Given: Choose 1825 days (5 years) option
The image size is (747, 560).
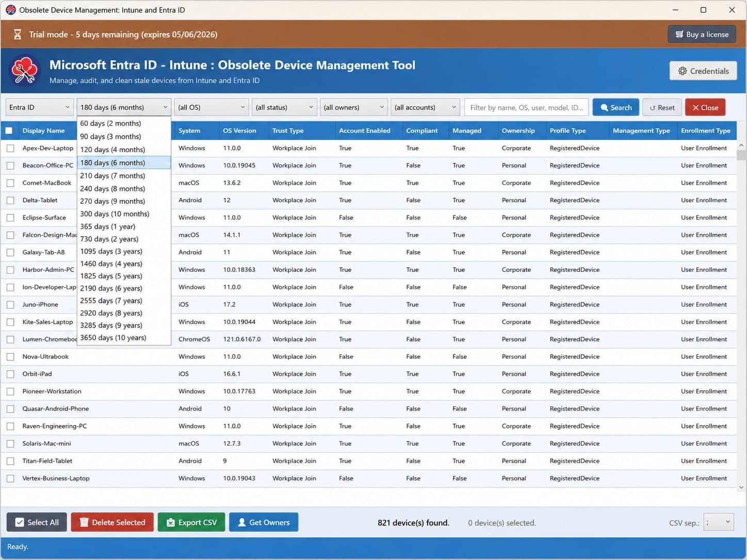Looking at the screenshot, I should point(124,276).
